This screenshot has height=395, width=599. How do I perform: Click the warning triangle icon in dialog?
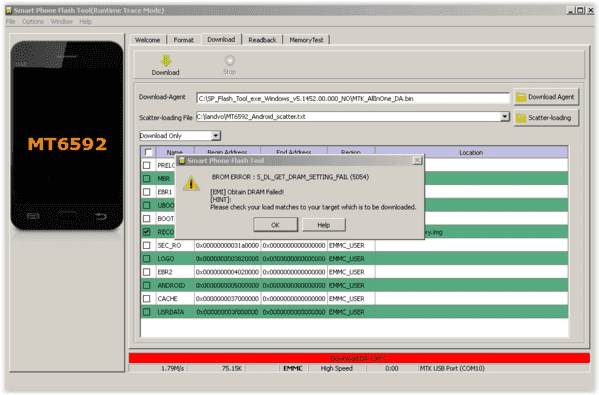click(x=191, y=184)
